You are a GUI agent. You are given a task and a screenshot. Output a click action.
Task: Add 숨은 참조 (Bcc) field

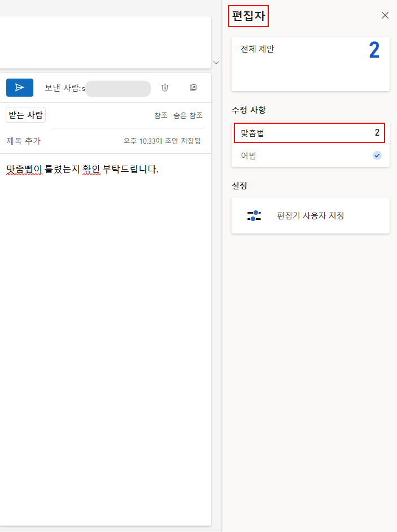pyautogui.click(x=188, y=115)
